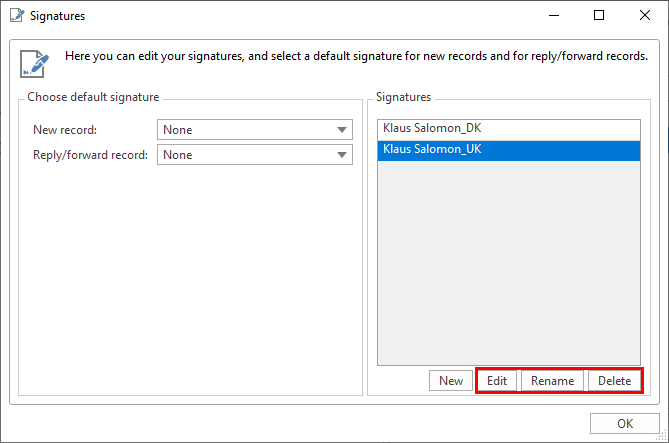Click the "New record:" label

(x=65, y=130)
